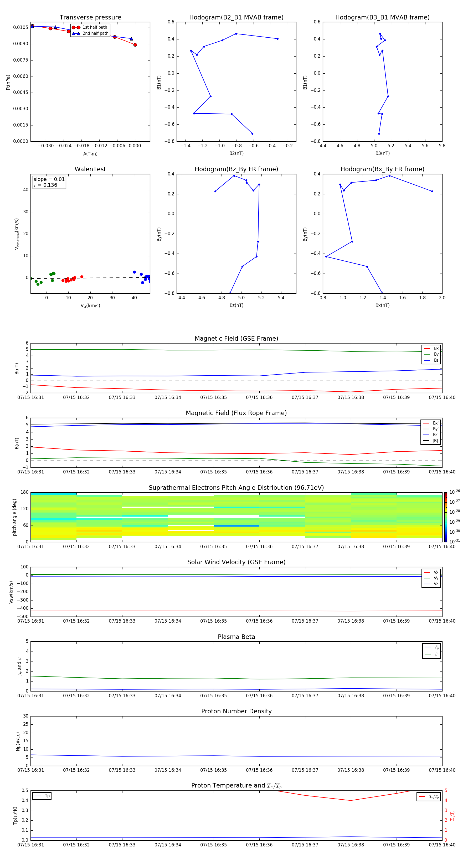Click the '07/15 16:31' label under GSE magnetic field
This screenshot has height=868, width=473.
pos(31,397)
